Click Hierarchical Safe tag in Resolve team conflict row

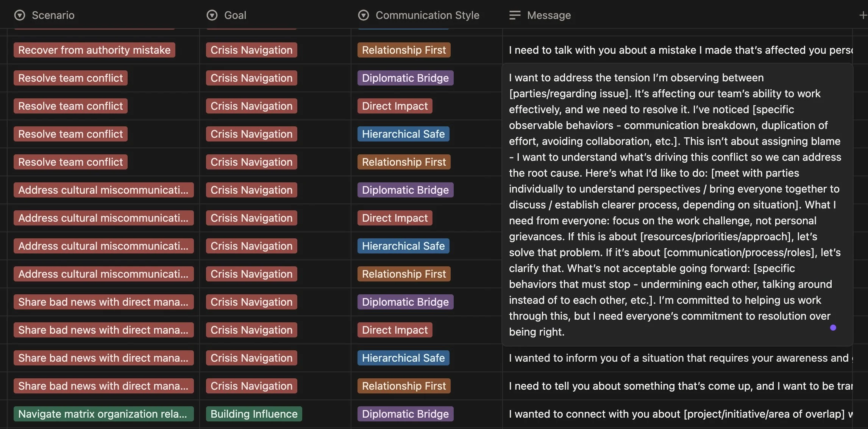pos(403,134)
